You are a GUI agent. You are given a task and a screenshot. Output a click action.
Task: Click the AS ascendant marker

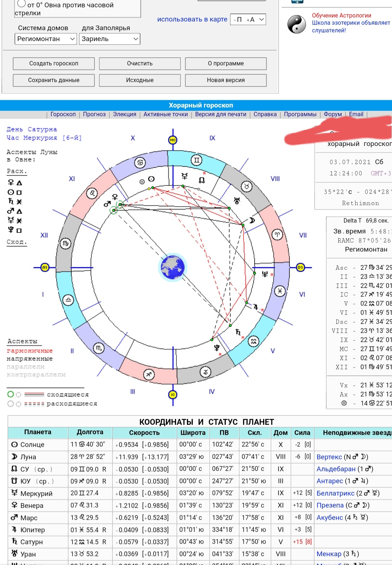(45, 267)
